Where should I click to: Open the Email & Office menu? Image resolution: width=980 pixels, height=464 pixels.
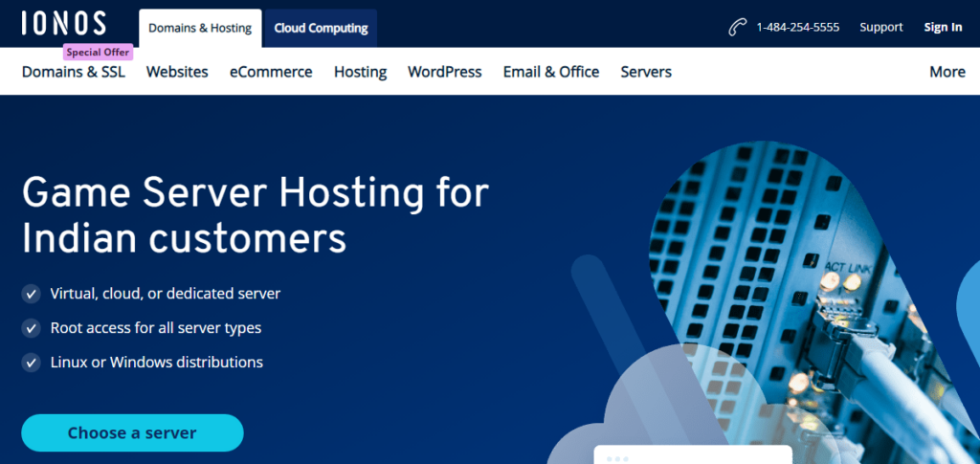551,72
